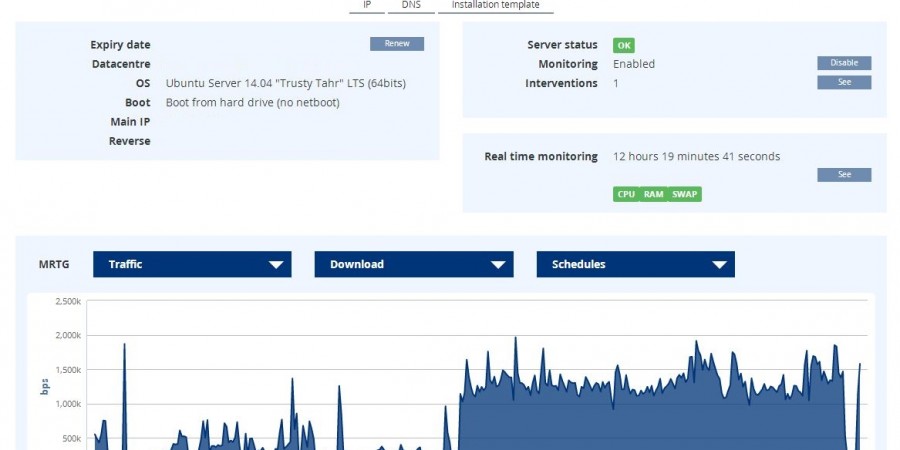
Task: Open the Traffic dropdown
Action: (x=192, y=264)
